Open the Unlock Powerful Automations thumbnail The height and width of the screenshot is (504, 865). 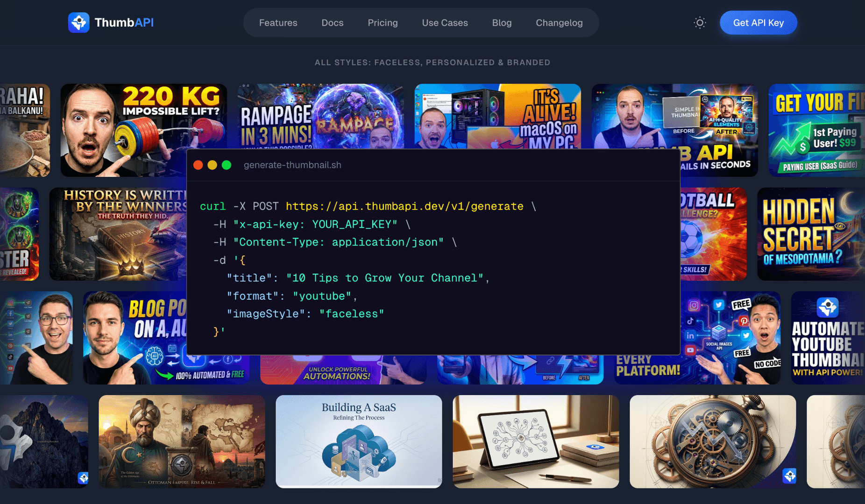point(343,370)
